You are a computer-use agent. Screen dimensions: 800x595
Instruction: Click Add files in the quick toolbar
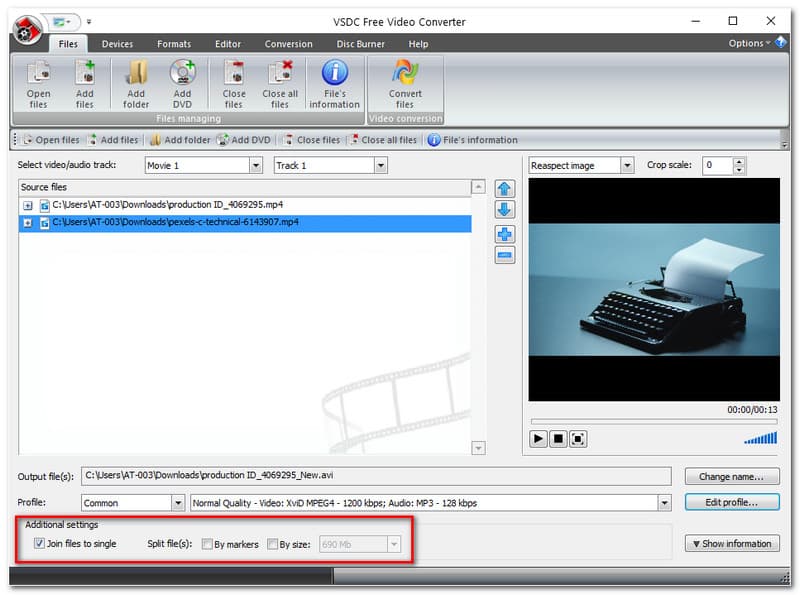point(113,140)
